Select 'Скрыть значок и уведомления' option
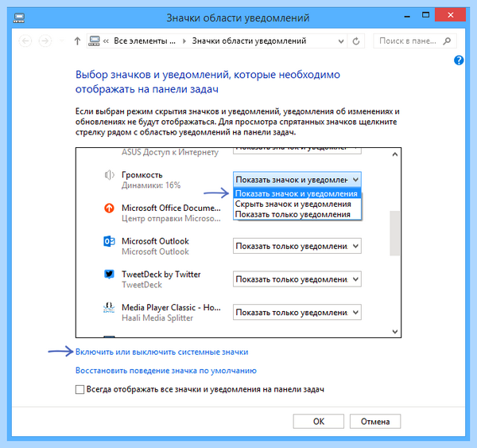477x448 pixels. (x=297, y=204)
